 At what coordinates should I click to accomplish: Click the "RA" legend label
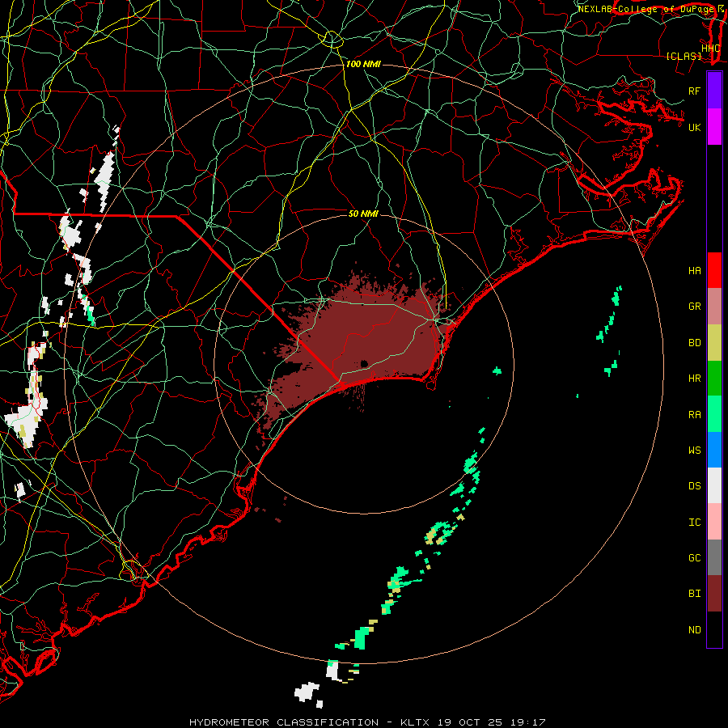click(695, 415)
